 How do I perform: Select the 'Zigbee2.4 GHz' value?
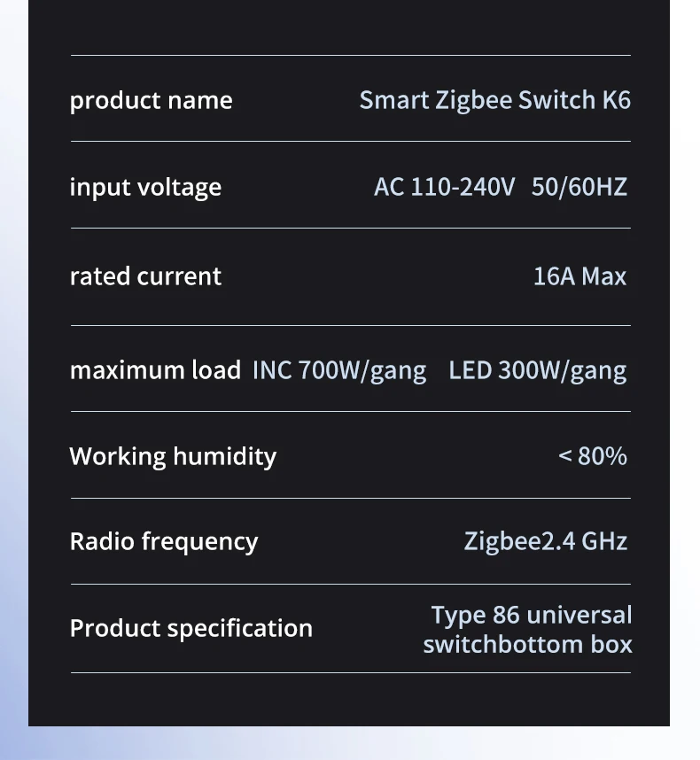[546, 542]
